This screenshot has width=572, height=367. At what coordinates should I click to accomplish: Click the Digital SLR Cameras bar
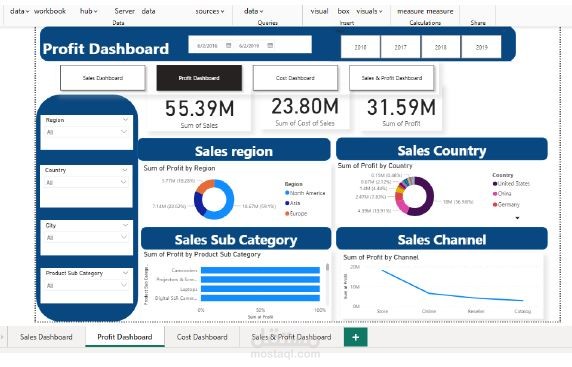click(x=260, y=298)
